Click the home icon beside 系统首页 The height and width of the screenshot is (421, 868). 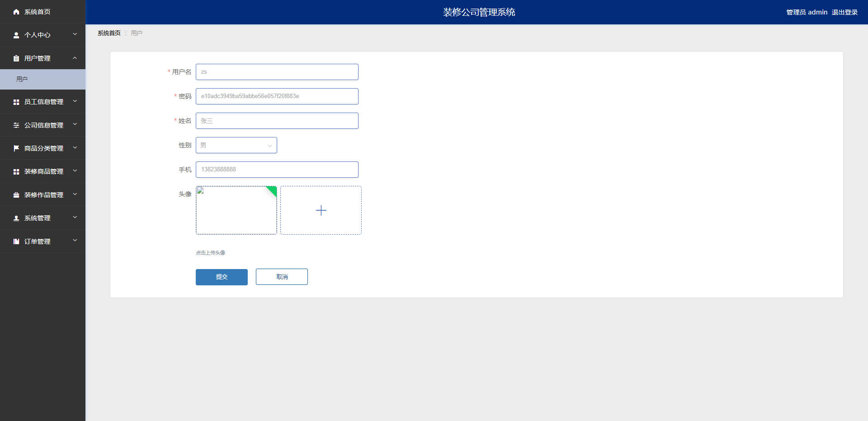(x=16, y=12)
